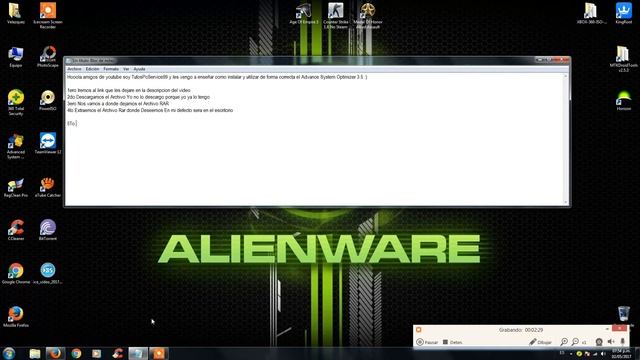Image resolution: width=640 pixels, height=360 pixels.
Task: Open the ice_video_2017 file on desktop
Action: (x=48, y=273)
